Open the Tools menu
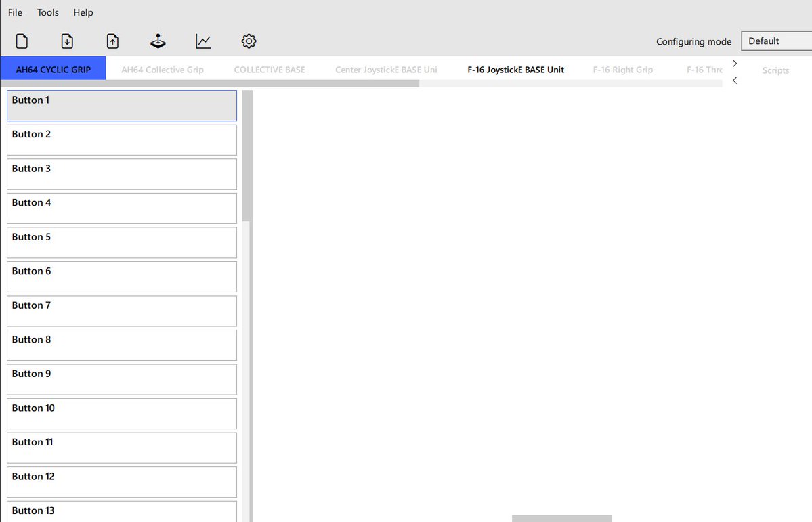812x522 pixels. pos(47,12)
